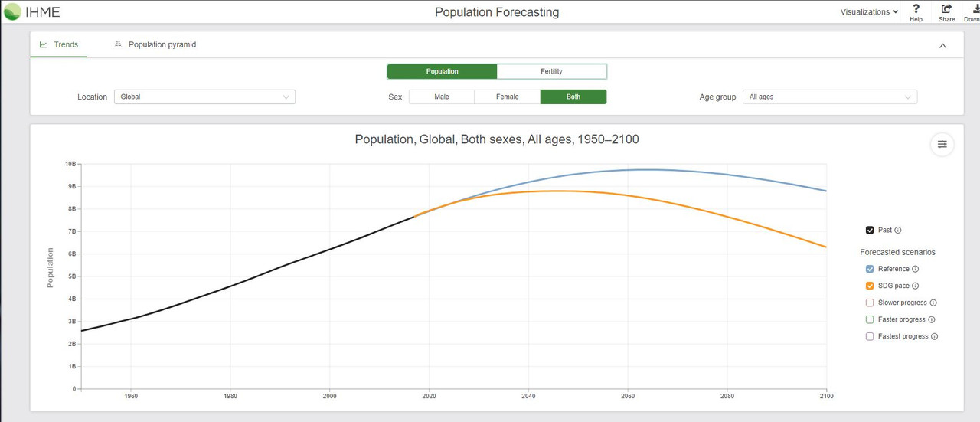Viewport: 980px width, 422px height.
Task: Click the chart title text
Action: (x=497, y=139)
